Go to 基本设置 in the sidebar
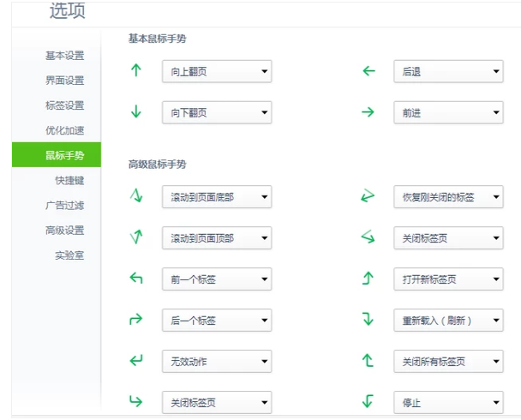The height and width of the screenshot is (420, 521). (x=64, y=56)
